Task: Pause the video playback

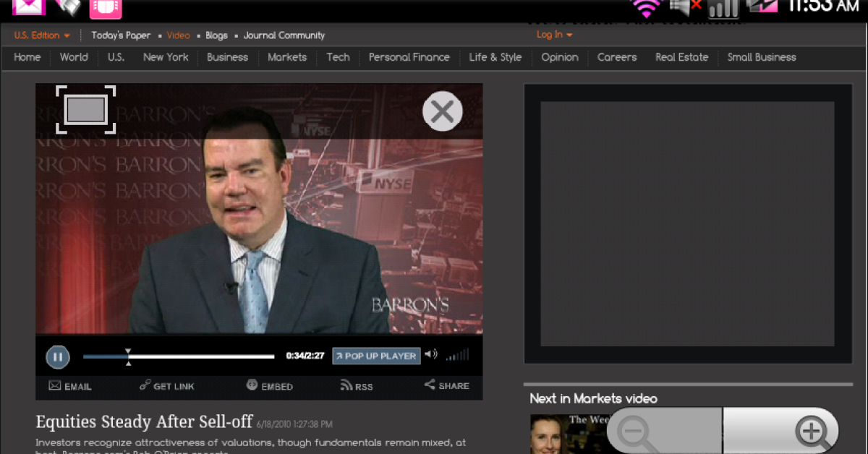Action: [58, 356]
